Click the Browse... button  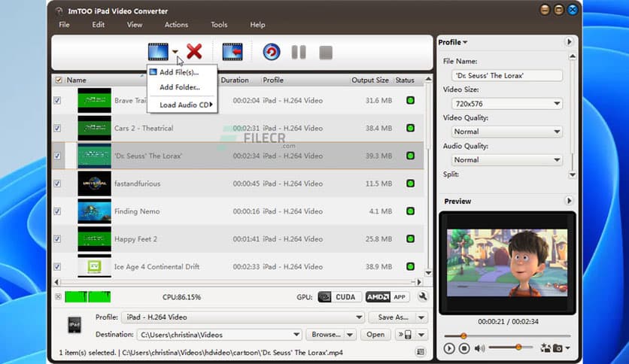coord(326,335)
